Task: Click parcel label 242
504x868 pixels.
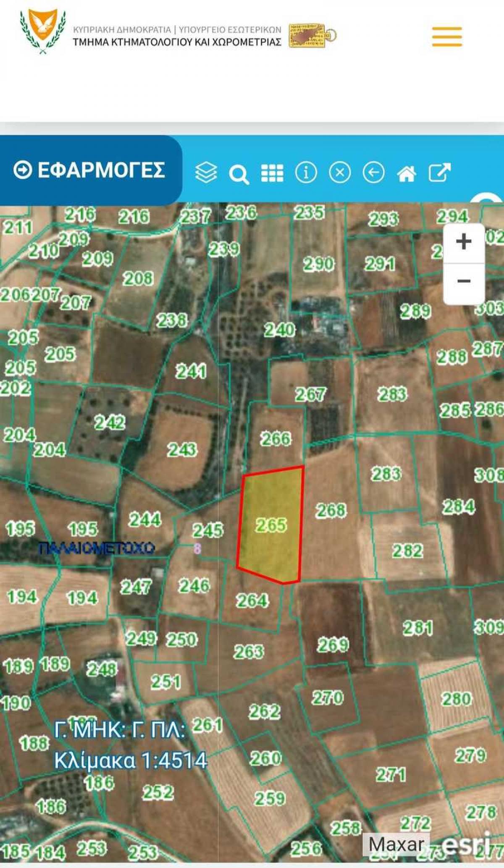Action: click(x=110, y=423)
